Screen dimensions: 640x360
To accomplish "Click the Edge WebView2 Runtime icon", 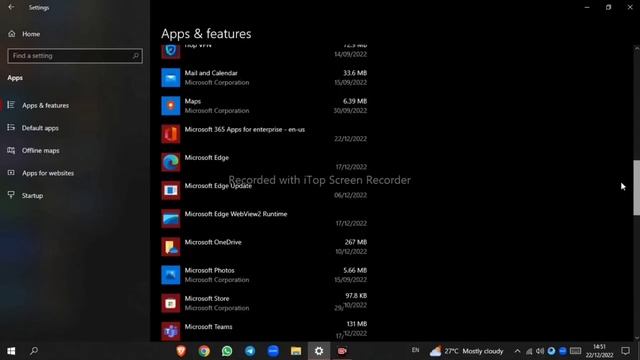I will [171, 219].
